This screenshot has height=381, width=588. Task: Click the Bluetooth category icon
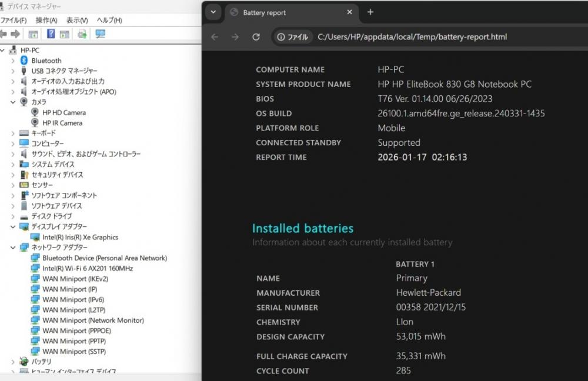24,61
